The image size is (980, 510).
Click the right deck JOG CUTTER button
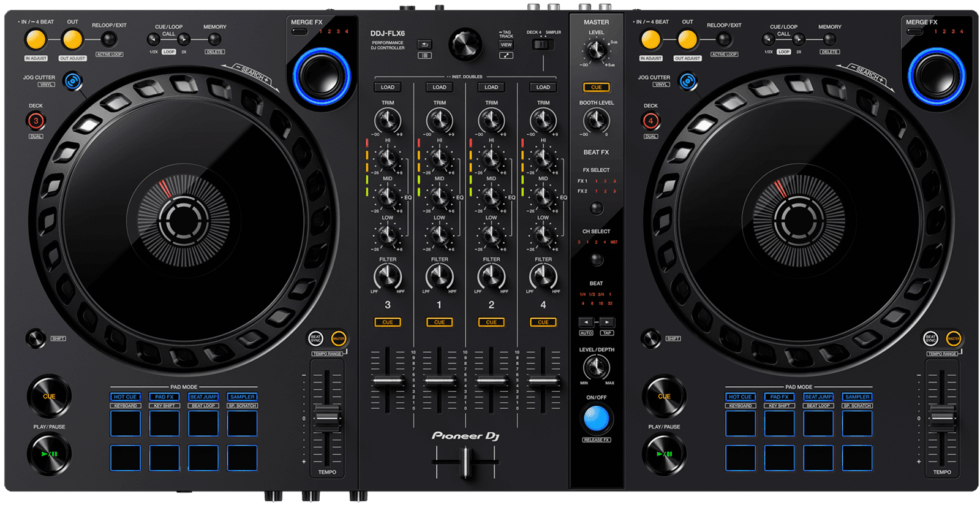click(688, 81)
